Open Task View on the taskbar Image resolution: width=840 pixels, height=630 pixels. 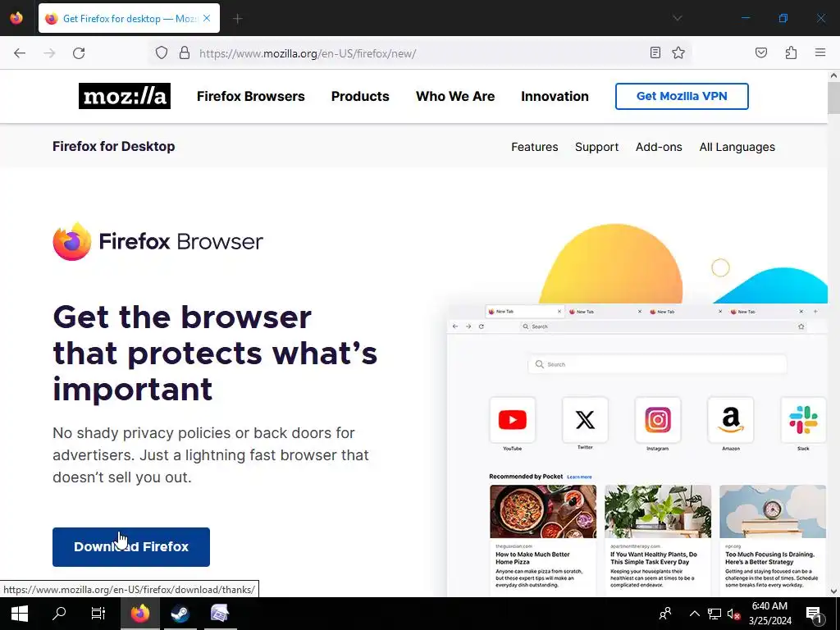coord(98,614)
